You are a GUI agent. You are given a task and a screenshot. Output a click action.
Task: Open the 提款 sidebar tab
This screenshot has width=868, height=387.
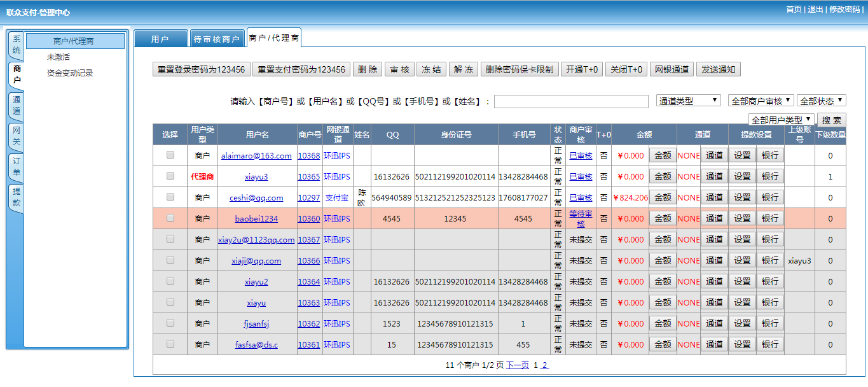pyautogui.click(x=17, y=197)
